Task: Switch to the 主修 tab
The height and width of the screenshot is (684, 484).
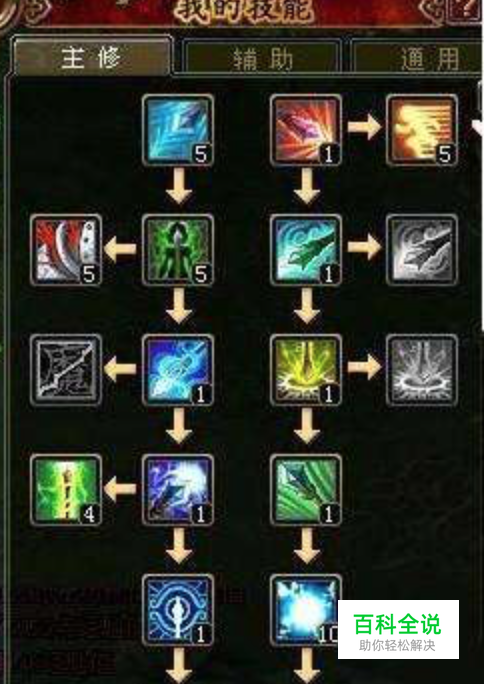Action: tap(92, 57)
